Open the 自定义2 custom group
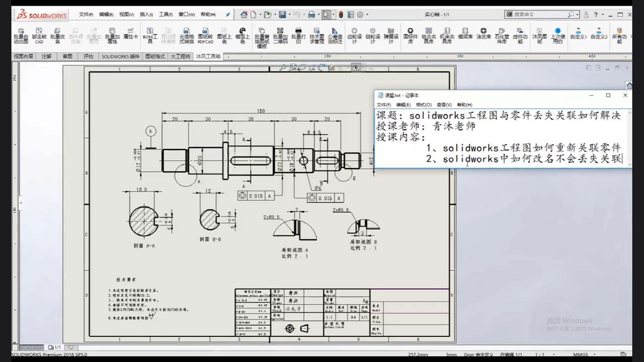The image size is (644, 362). pos(599,34)
